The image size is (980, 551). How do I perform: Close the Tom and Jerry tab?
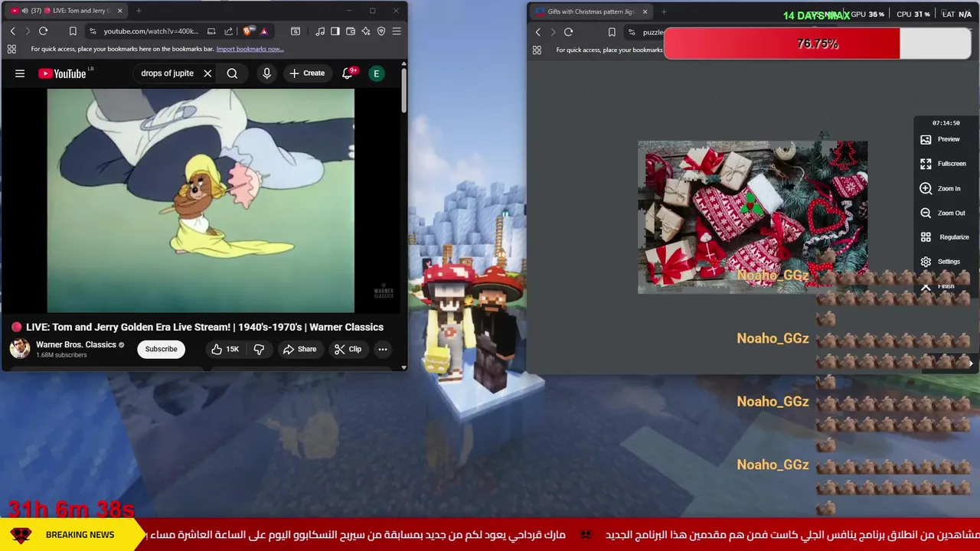pos(119,11)
